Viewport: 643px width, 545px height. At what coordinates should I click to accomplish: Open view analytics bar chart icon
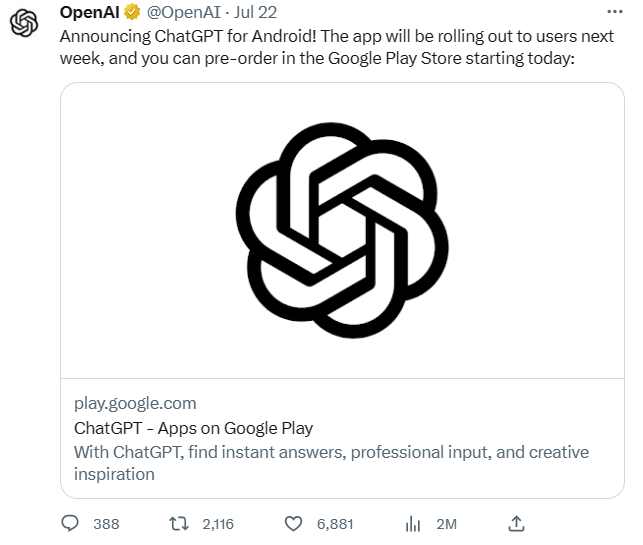click(x=413, y=524)
